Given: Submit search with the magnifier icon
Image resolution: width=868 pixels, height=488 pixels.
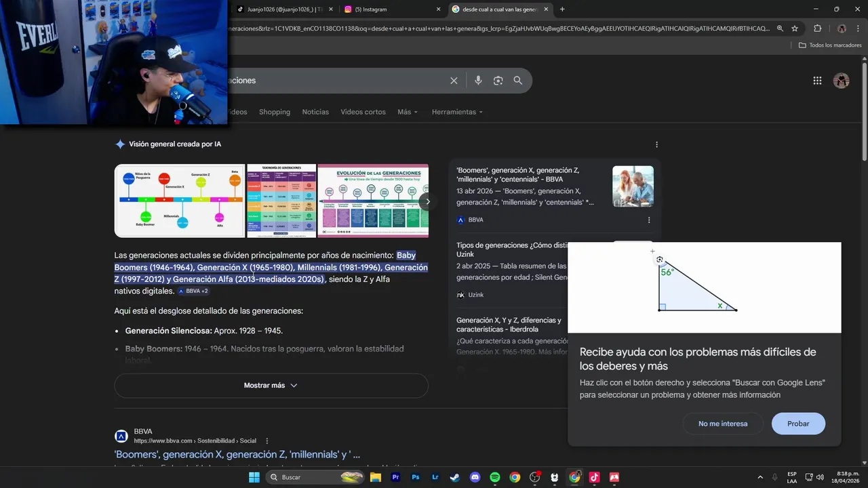Looking at the screenshot, I should 518,81.
